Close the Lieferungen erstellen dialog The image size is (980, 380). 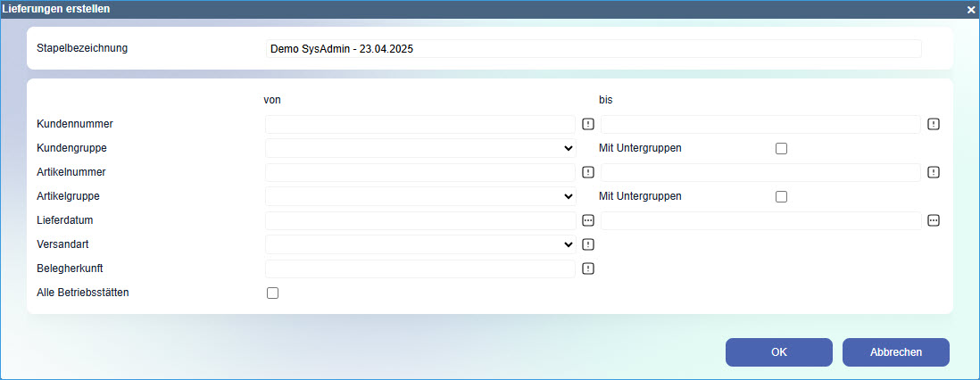pyautogui.click(x=970, y=10)
